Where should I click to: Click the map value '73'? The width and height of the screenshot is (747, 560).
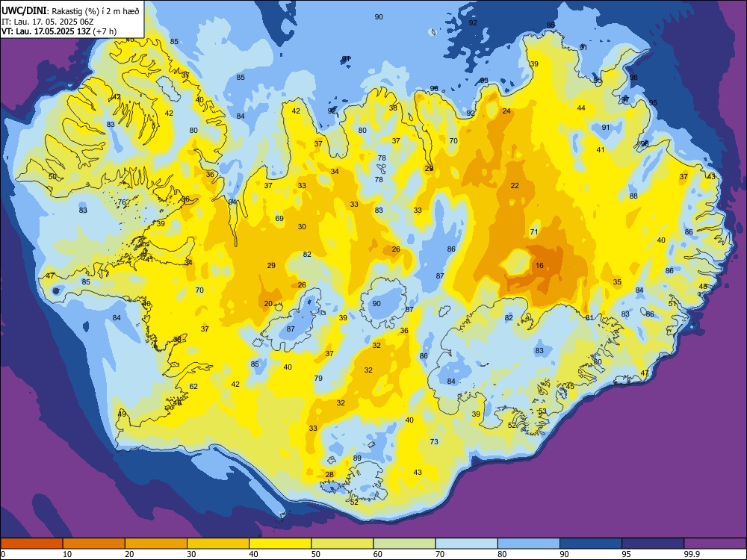point(434,442)
